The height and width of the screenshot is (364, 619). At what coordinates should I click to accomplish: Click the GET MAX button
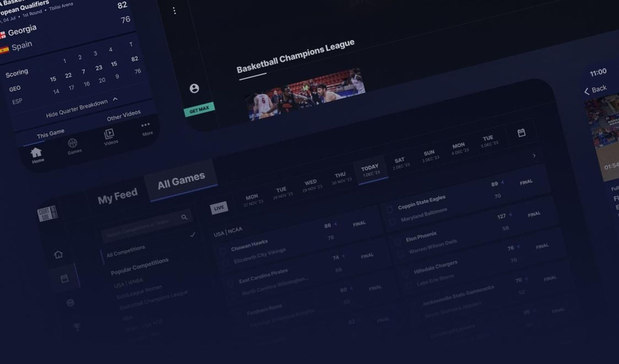[199, 109]
